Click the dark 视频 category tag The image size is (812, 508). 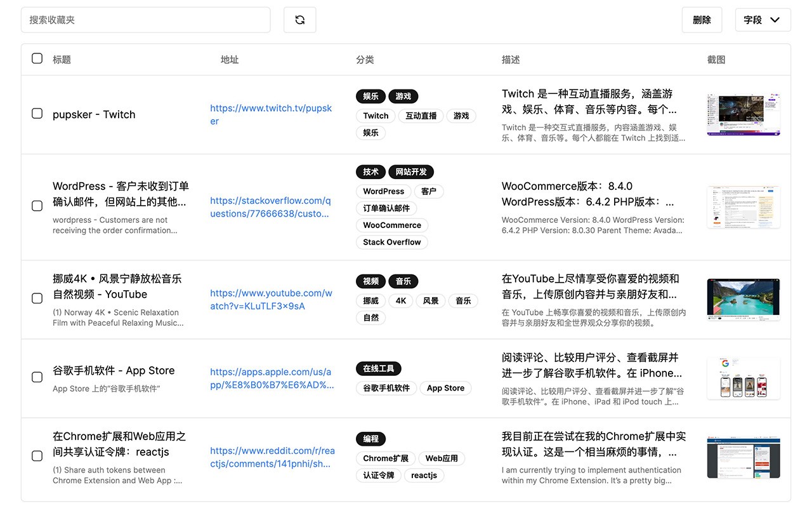[x=370, y=281]
